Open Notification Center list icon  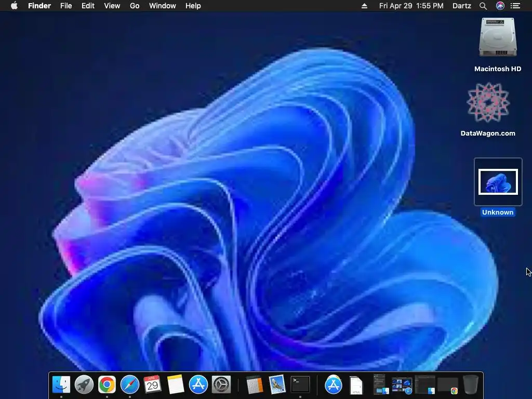[515, 6]
